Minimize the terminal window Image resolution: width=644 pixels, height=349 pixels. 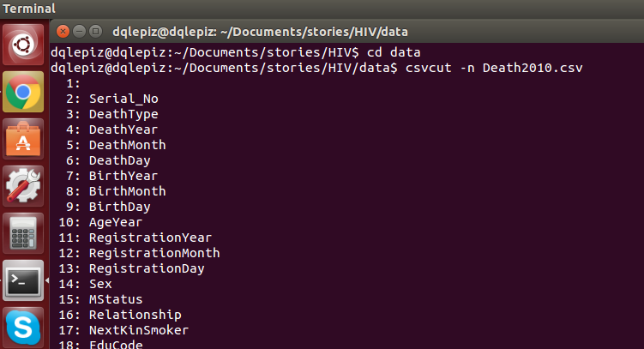[x=79, y=31]
